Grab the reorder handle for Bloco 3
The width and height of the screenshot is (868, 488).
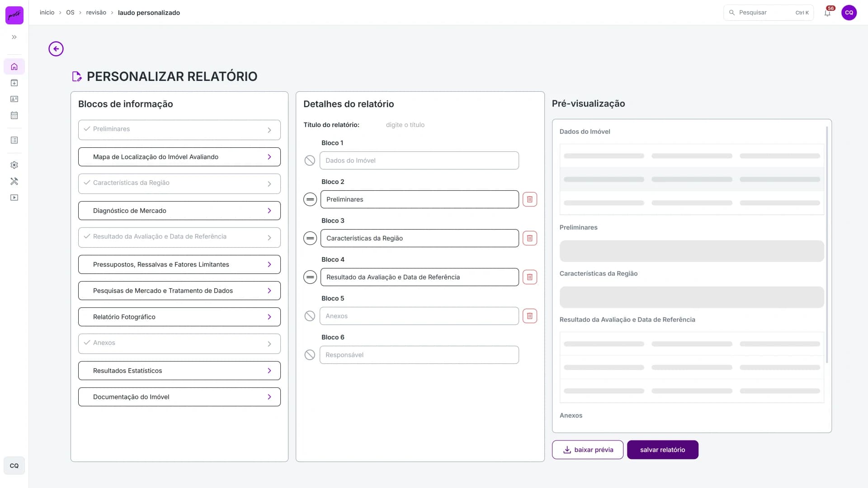(x=310, y=238)
